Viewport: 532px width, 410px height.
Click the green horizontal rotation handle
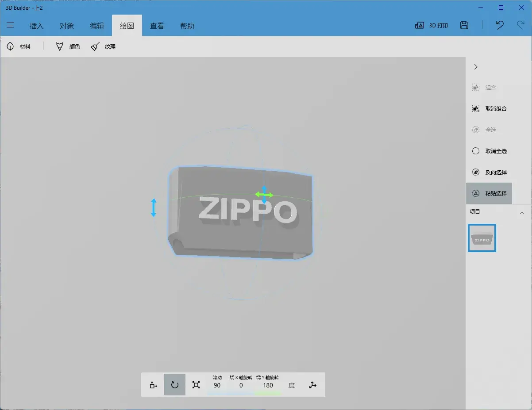[264, 195]
